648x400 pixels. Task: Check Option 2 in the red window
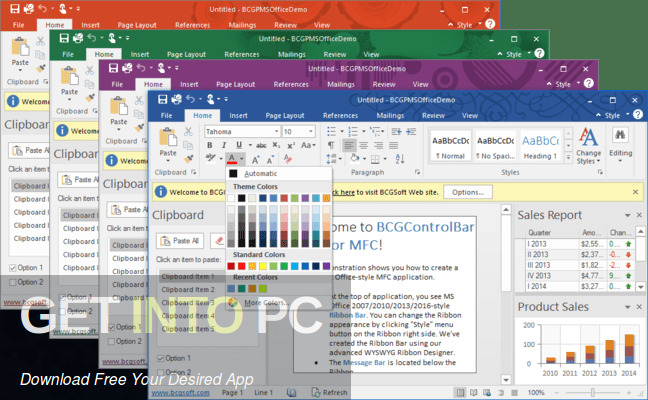point(12,282)
